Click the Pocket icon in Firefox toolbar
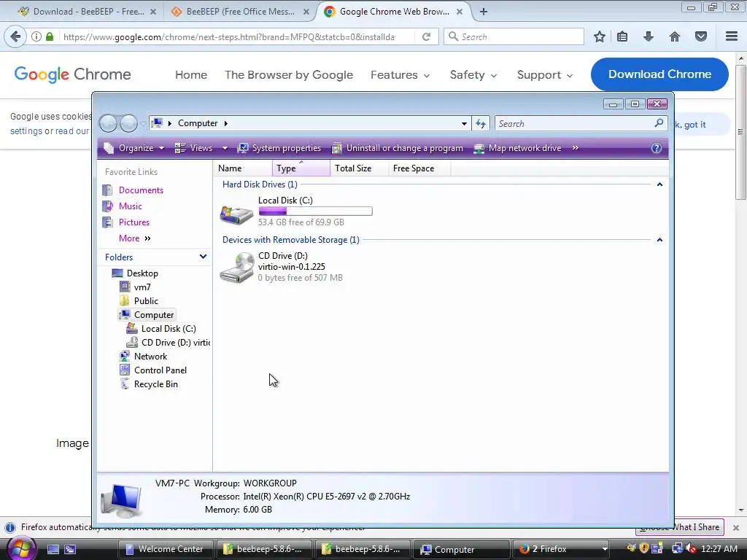 coord(701,36)
